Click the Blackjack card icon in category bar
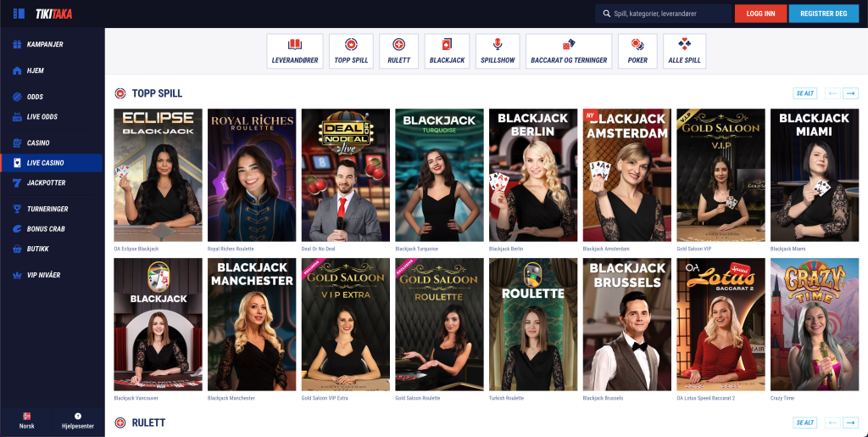 coord(447,45)
